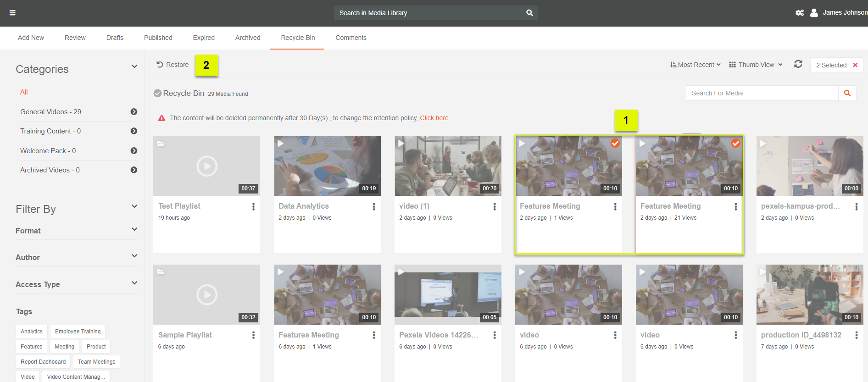Follow the 'Click here' retention policy link

(434, 118)
